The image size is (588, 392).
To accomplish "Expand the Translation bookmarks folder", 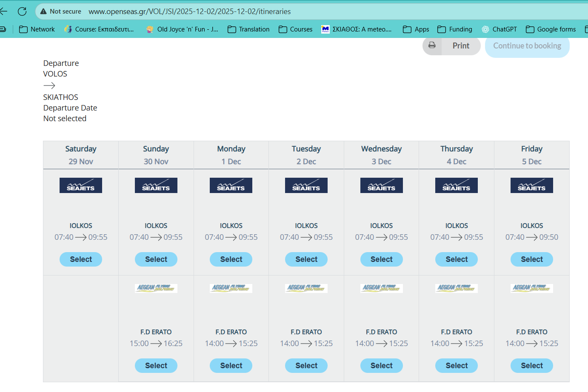I will coord(248,29).
